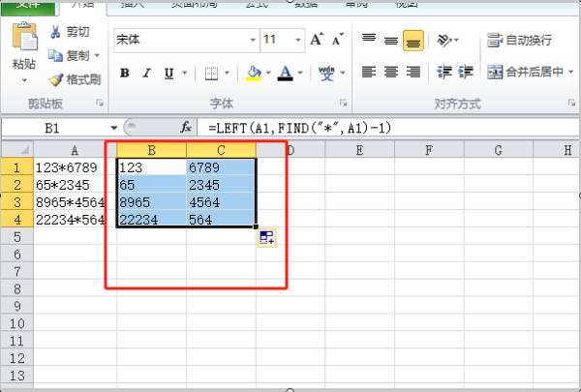This screenshot has height=392, width=581.
Task: Click the insert function fx icon
Action: pyautogui.click(x=186, y=127)
